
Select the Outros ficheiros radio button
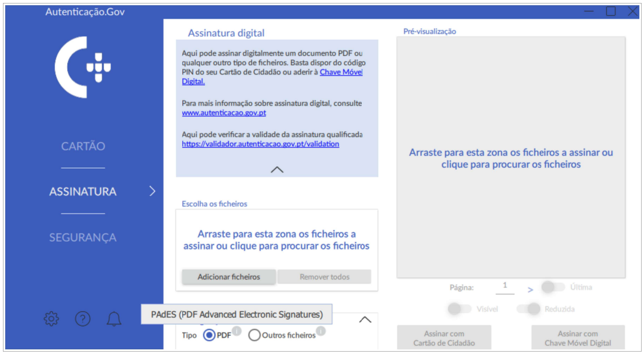click(x=254, y=335)
